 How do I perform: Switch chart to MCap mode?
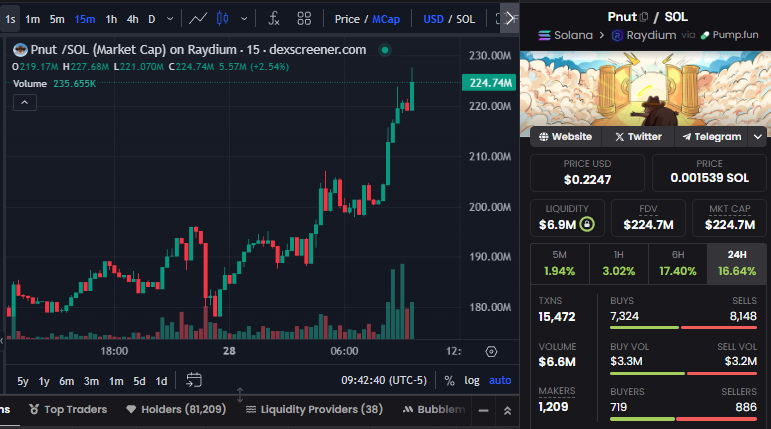pyautogui.click(x=386, y=19)
